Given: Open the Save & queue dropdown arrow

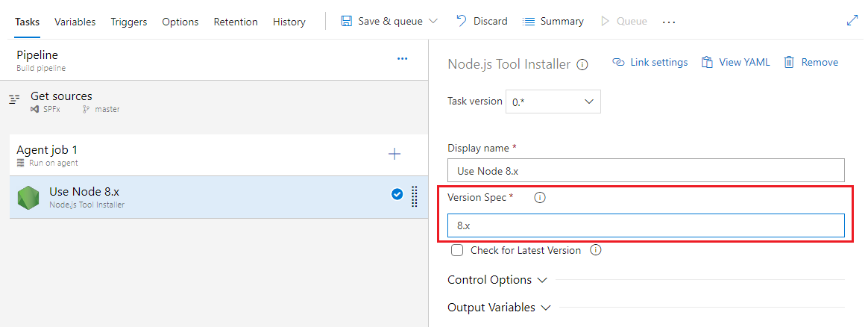Looking at the screenshot, I should tap(434, 22).
